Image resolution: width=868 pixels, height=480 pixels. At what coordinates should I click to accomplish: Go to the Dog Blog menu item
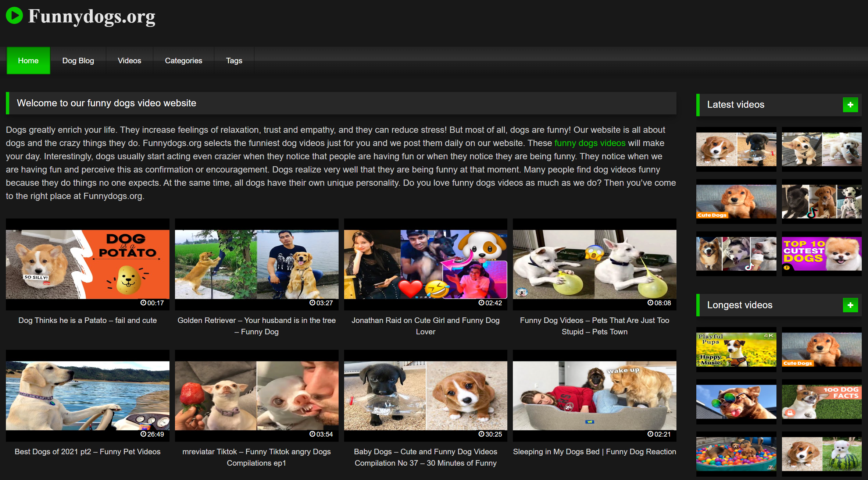pos(78,61)
